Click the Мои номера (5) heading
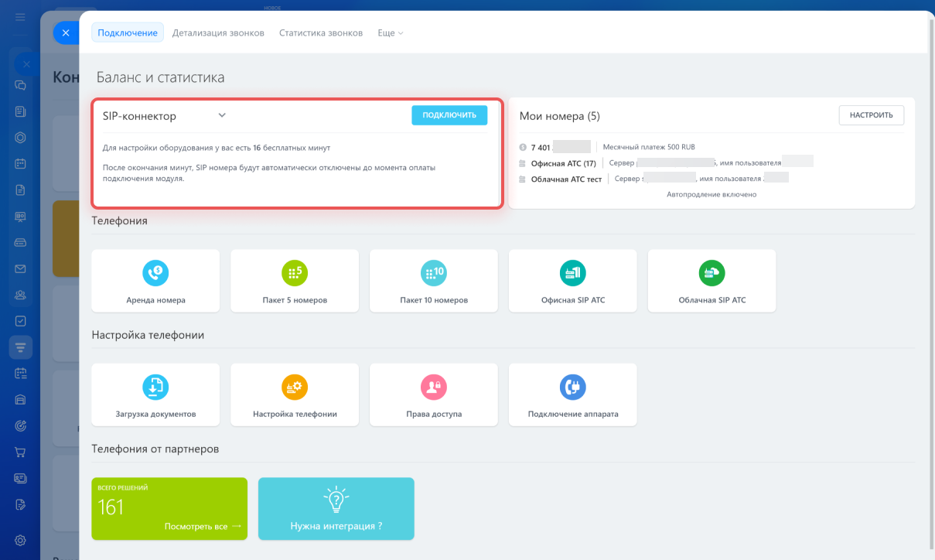 coord(560,116)
